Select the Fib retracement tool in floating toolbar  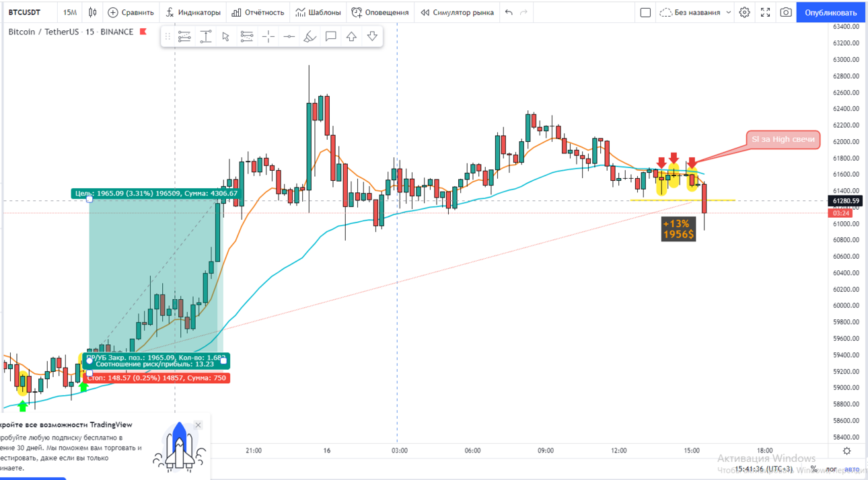click(184, 36)
